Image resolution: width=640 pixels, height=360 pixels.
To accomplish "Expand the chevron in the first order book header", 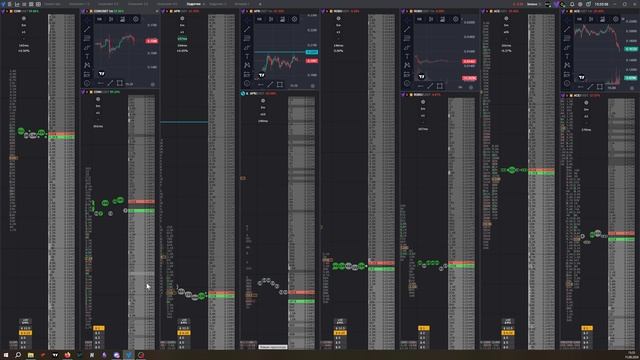I will coord(7,11).
